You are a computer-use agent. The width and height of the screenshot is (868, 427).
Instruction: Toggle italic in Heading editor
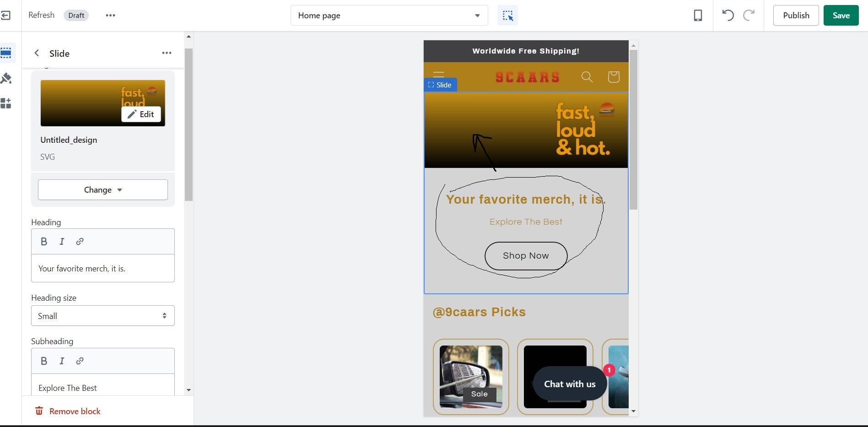tap(62, 241)
